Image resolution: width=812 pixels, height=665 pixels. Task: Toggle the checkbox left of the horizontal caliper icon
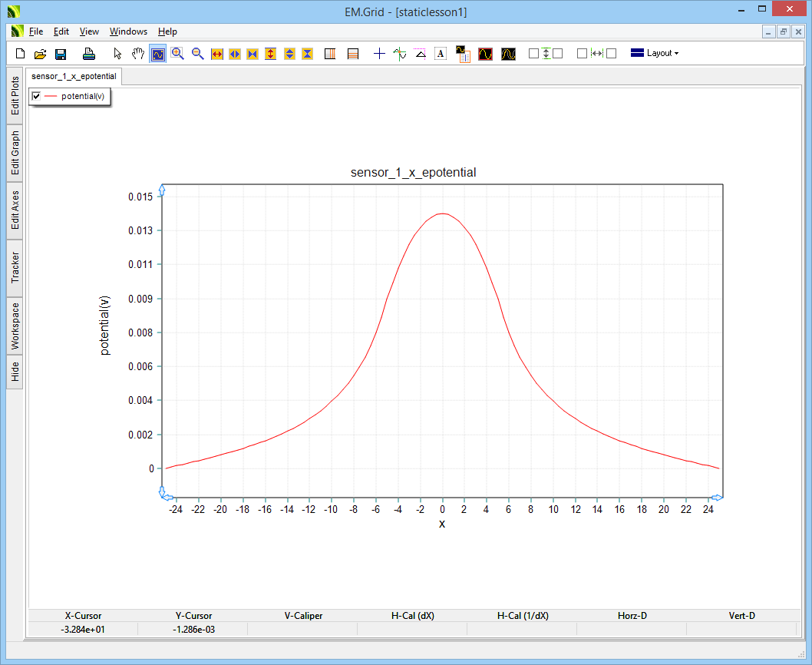[x=582, y=54]
